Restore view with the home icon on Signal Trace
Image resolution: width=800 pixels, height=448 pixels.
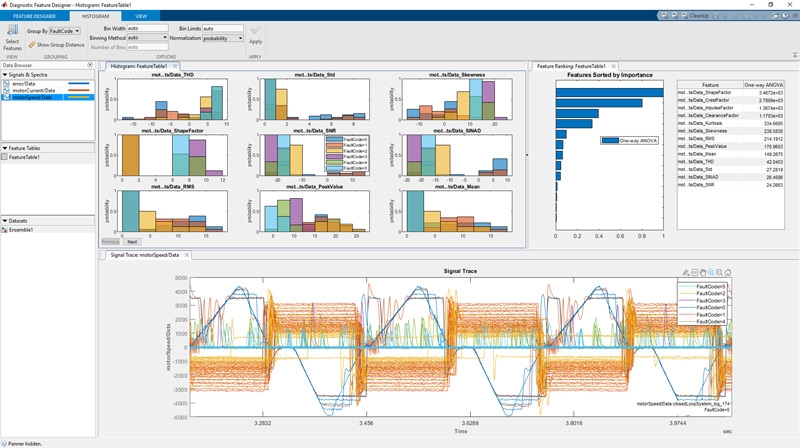(x=728, y=273)
